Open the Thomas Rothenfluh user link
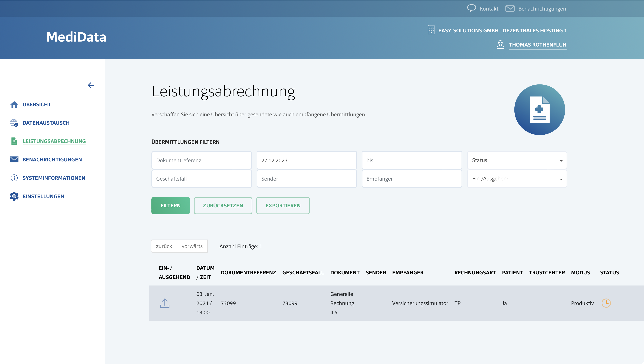 pos(537,45)
